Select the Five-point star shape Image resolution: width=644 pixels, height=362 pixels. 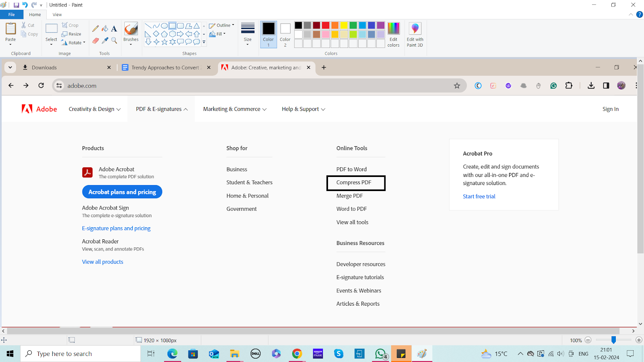coord(164,42)
